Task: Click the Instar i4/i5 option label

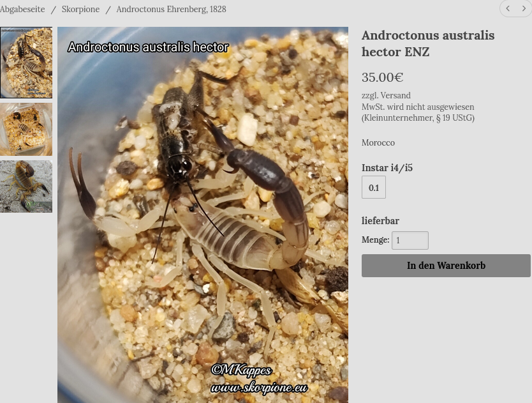Action: pyautogui.click(x=387, y=167)
